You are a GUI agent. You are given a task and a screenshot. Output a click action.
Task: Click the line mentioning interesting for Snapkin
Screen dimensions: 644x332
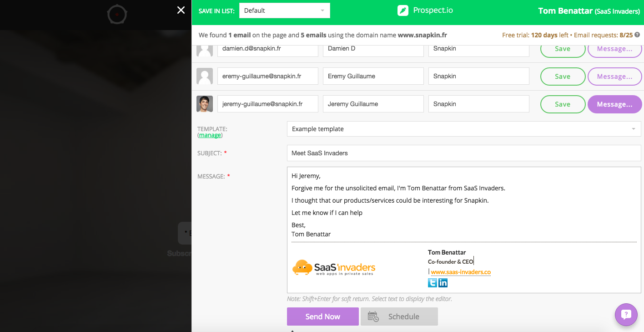click(x=390, y=200)
